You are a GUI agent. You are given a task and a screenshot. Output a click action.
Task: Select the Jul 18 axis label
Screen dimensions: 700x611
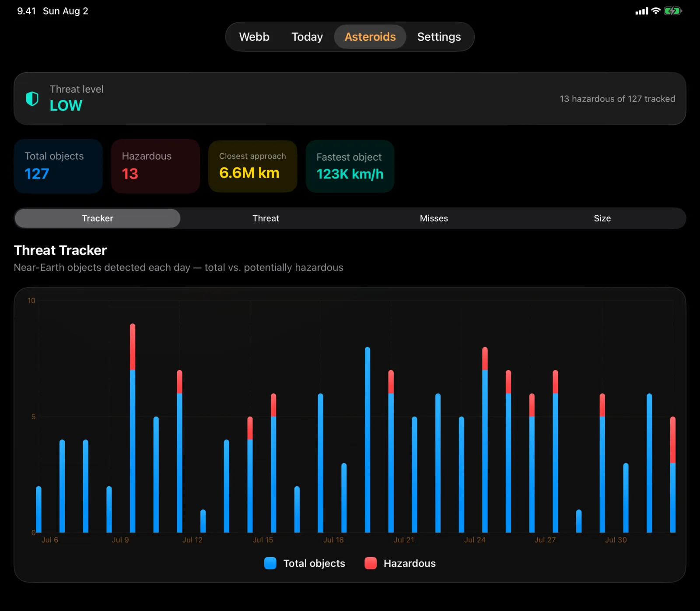333,540
